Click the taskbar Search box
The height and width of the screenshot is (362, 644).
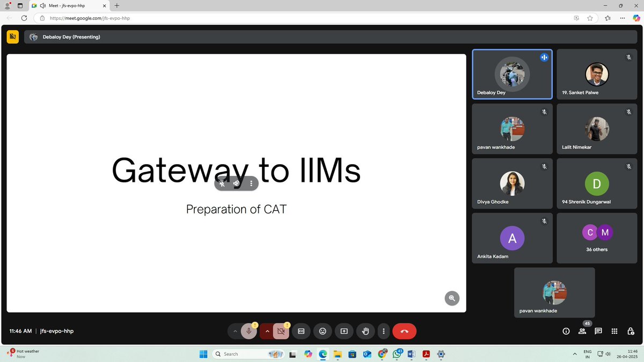click(248, 354)
